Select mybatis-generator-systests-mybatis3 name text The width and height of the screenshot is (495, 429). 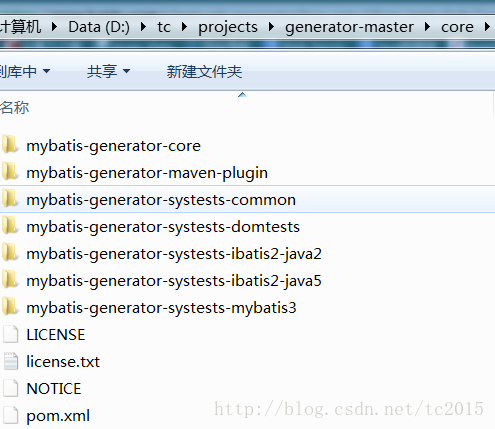pyautogui.click(x=161, y=308)
